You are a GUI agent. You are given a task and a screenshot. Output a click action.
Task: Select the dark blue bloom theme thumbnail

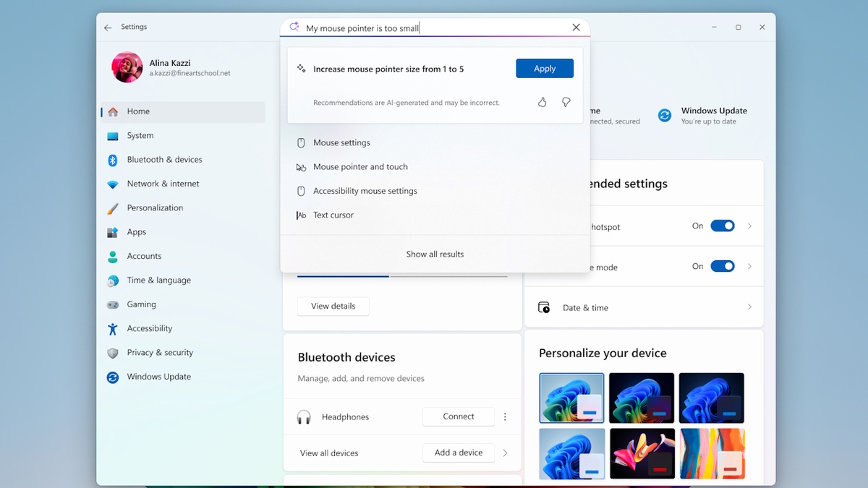(712, 398)
